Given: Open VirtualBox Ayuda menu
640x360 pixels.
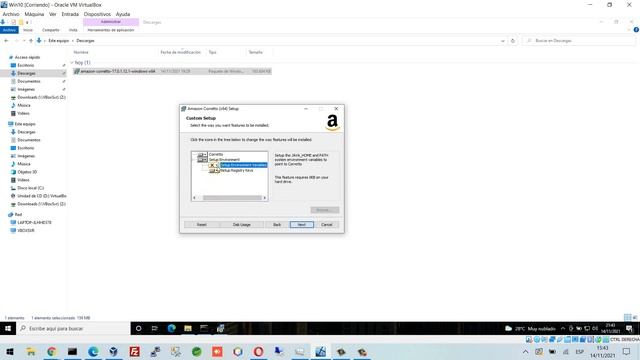Looking at the screenshot, I should tap(123, 14).
